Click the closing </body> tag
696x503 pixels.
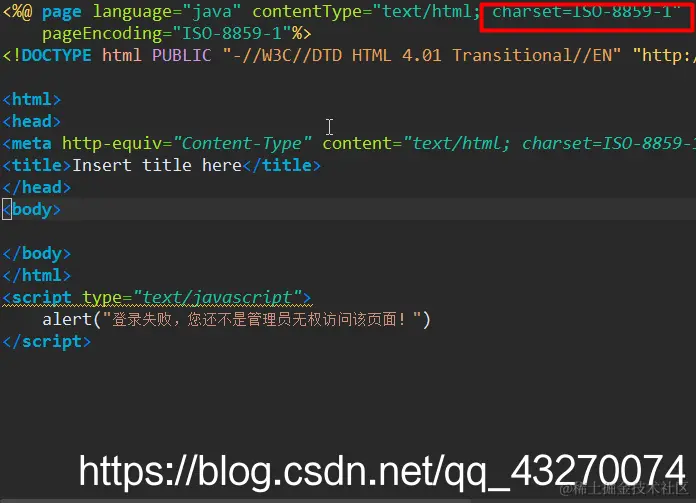37,253
